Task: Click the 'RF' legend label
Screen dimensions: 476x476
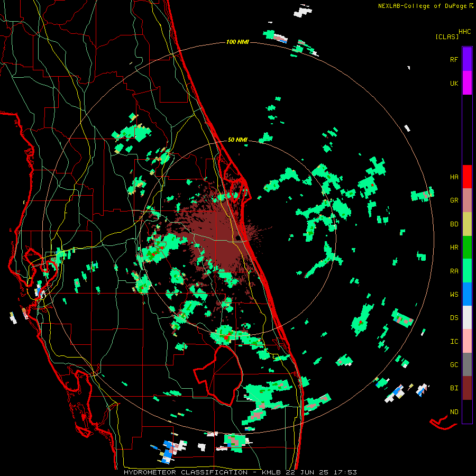Action: (x=454, y=59)
